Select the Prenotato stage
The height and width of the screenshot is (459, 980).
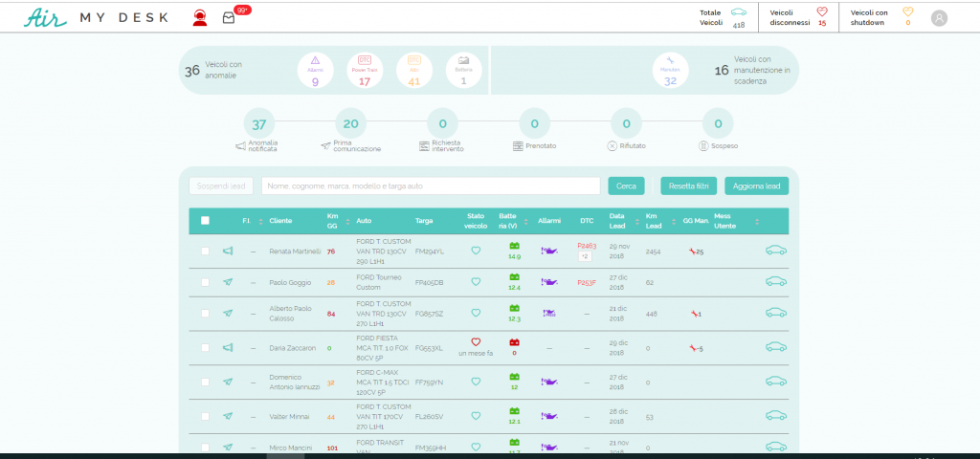(x=534, y=123)
